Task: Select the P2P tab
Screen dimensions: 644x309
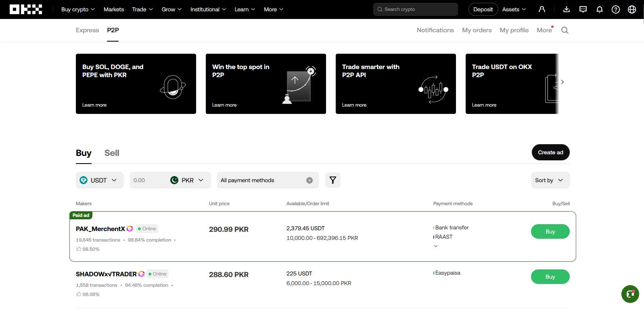Action: coord(113,30)
